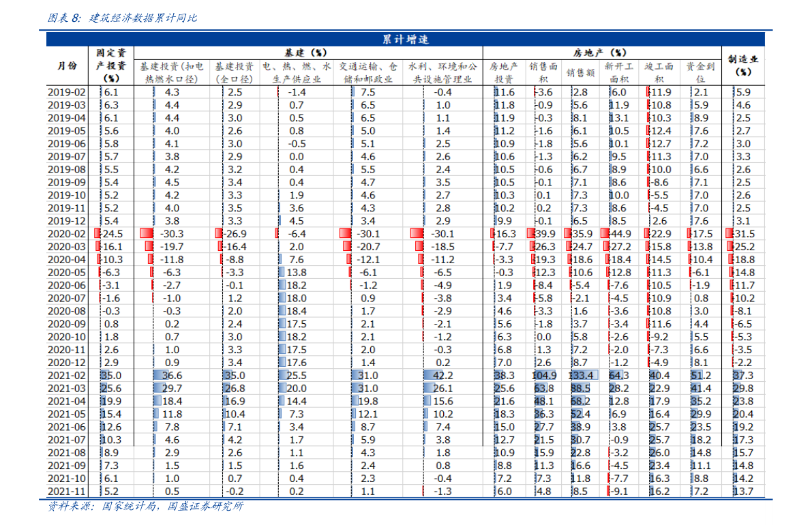Image resolution: width=812 pixels, height=525 pixels.
Task: Select the 交通运输、仓储和邮政业 subheader
Action: (367, 72)
